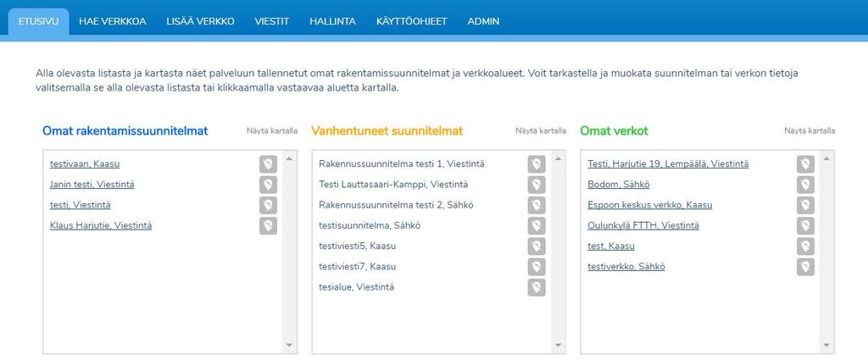Open the Hallinta tab

click(332, 21)
